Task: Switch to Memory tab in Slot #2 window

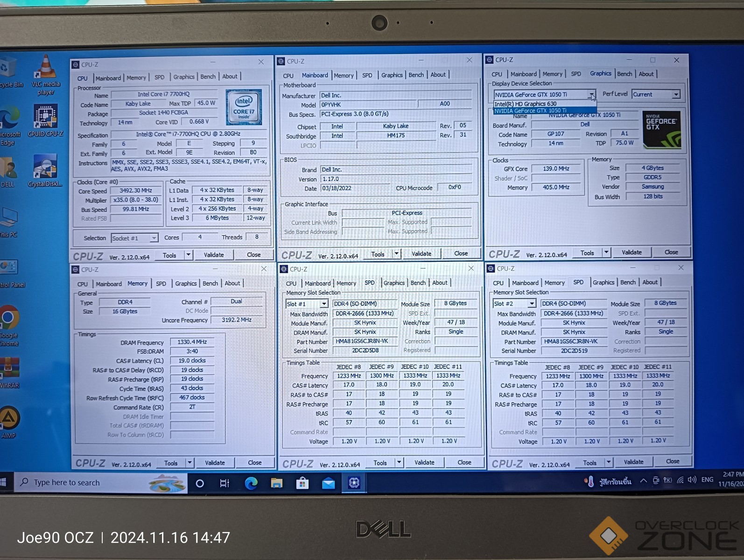Action: pyautogui.click(x=554, y=283)
